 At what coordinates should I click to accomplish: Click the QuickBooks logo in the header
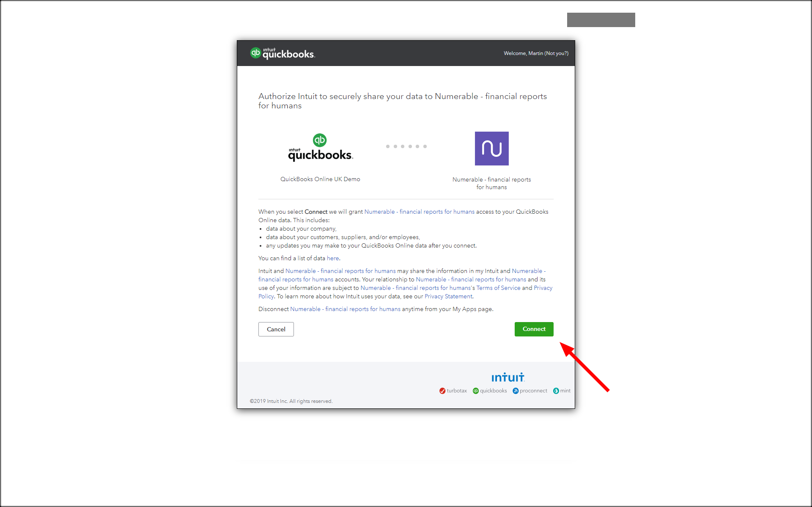click(x=283, y=53)
